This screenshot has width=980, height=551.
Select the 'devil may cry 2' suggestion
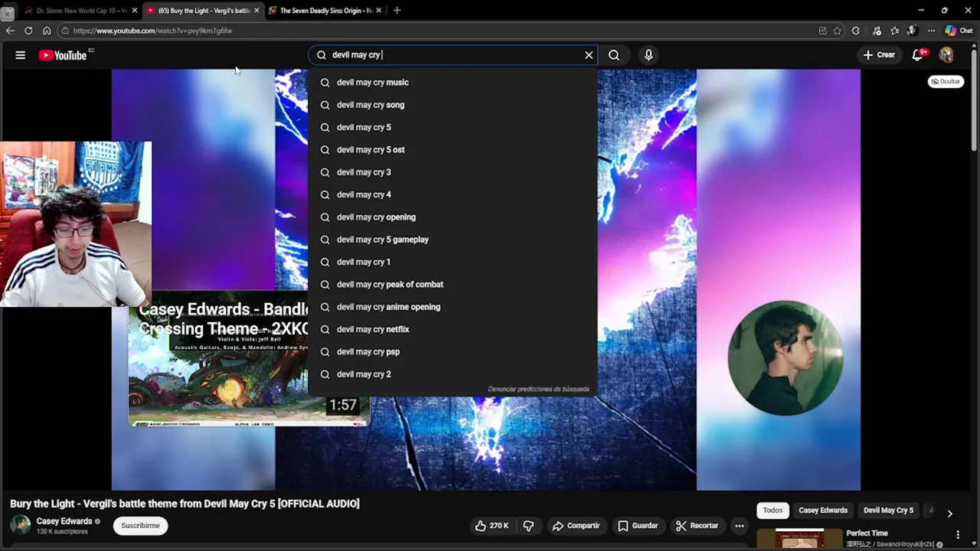pos(452,374)
